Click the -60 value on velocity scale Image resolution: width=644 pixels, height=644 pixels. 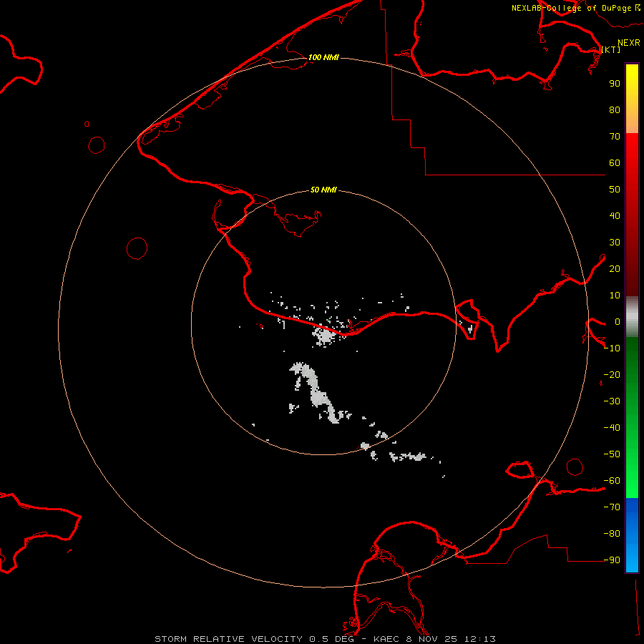point(612,481)
